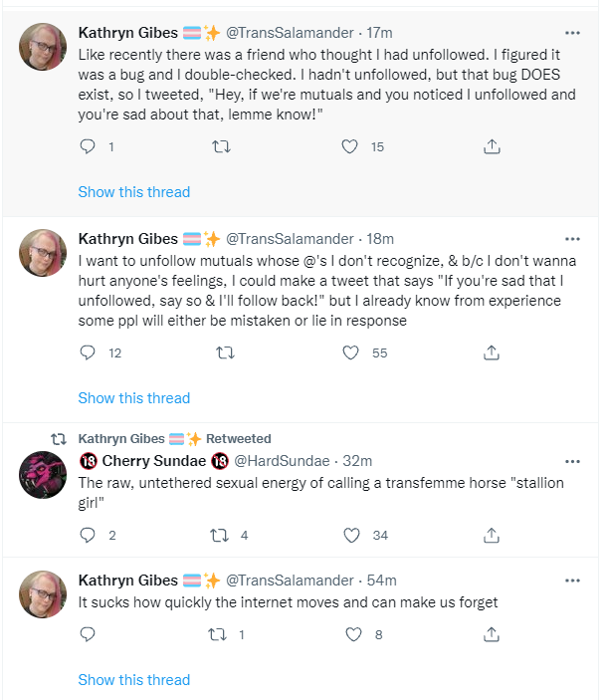Show thread for the 18m tweet
Image resolution: width=605 pixels, height=700 pixels.
point(134,398)
